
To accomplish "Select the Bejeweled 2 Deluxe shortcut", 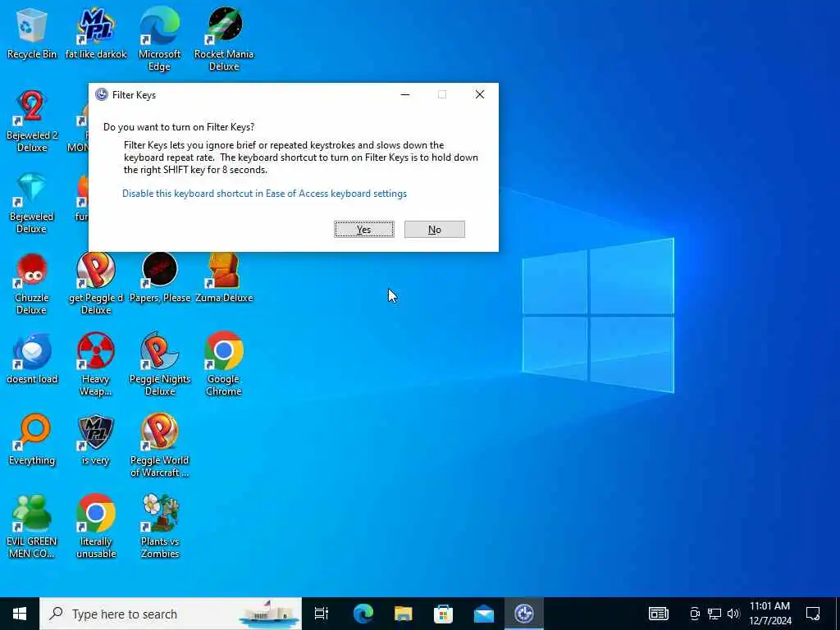I will coord(32,121).
